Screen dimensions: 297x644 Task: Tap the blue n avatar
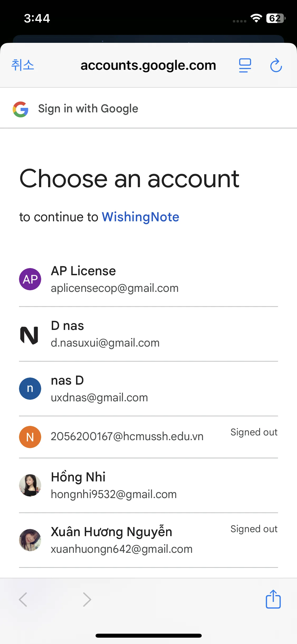tap(30, 389)
